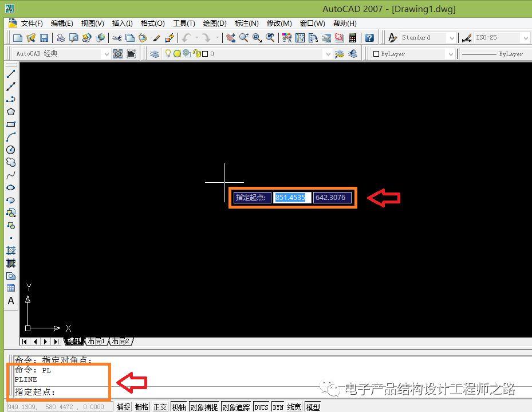Select the Region tool
Image resolution: width=532 pixels, height=412 pixels.
pyautogui.click(x=11, y=276)
